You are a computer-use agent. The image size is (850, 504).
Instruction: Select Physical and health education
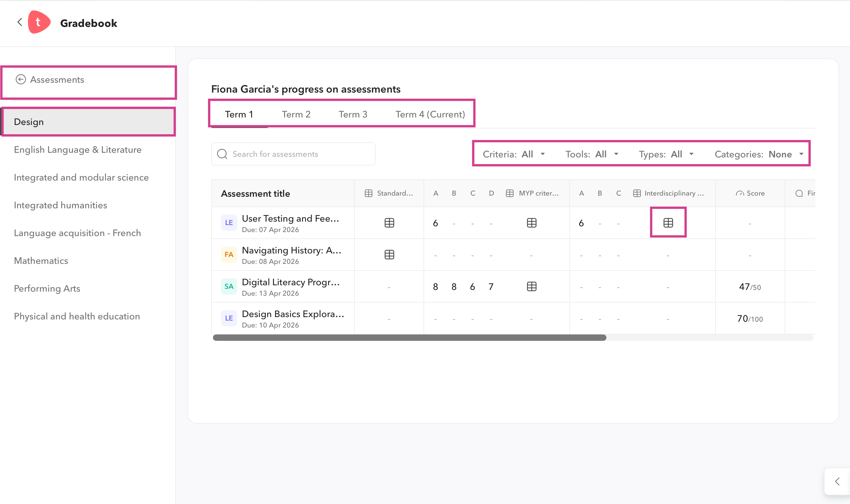[77, 316]
